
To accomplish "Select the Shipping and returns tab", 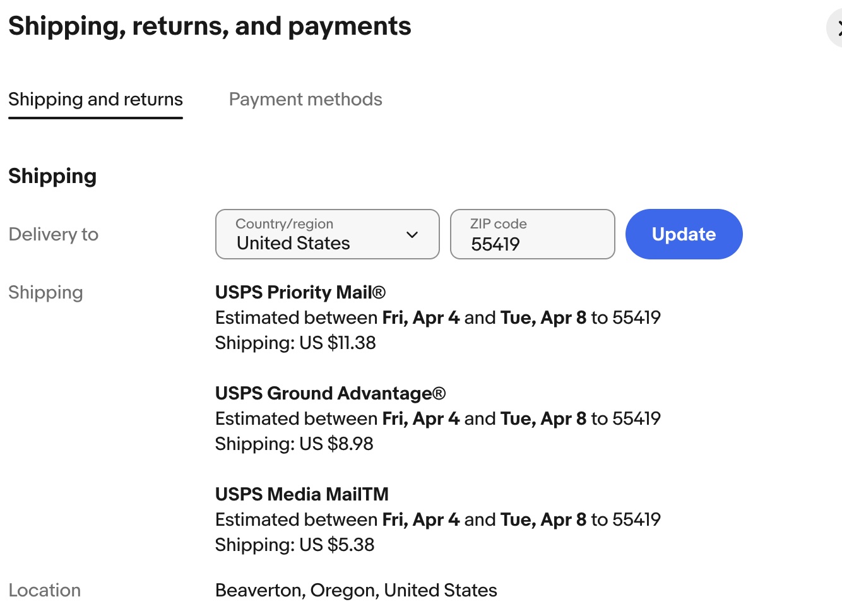I will tap(95, 99).
